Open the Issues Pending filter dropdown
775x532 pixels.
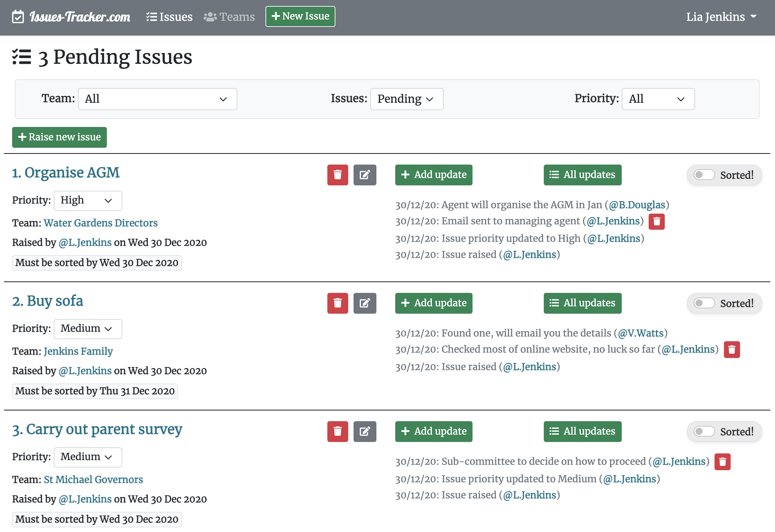click(x=406, y=99)
